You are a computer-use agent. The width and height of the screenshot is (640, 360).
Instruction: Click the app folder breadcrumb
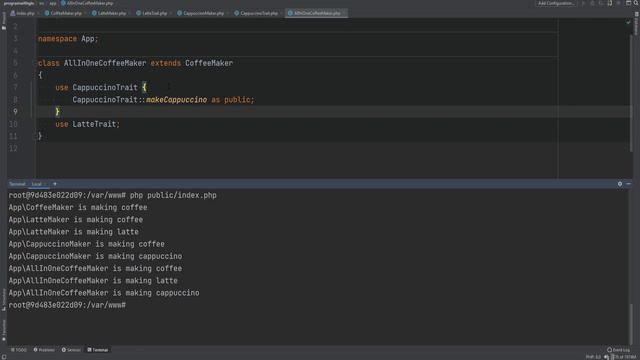[x=52, y=3]
